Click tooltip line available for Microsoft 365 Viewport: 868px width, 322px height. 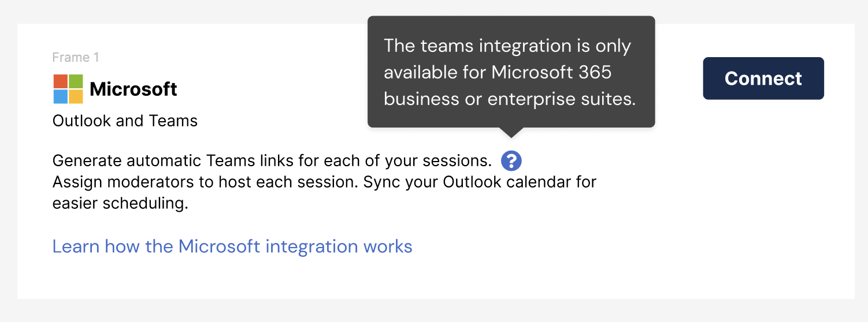coord(498,72)
